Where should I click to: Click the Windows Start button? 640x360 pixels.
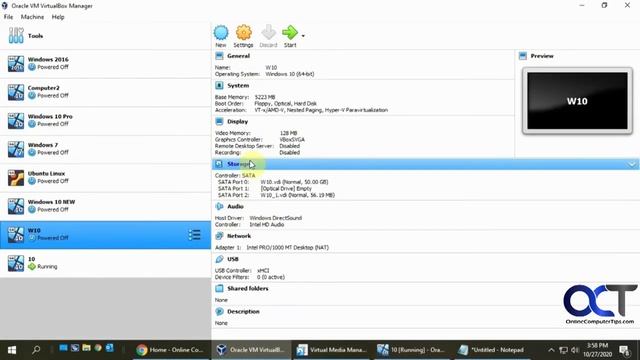[x=12, y=350]
